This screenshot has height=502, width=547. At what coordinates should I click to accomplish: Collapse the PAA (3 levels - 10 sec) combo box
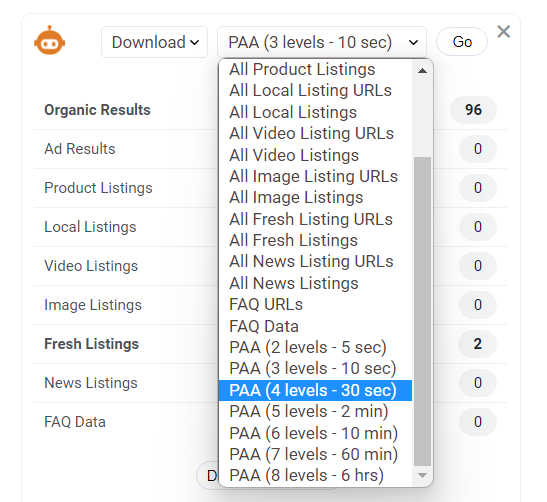coord(322,42)
